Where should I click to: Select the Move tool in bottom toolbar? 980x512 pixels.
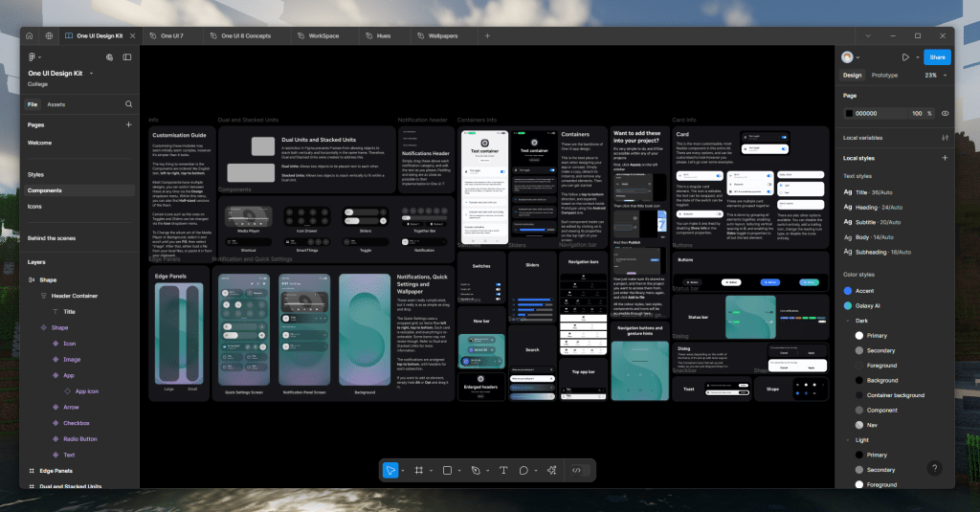tap(390, 470)
